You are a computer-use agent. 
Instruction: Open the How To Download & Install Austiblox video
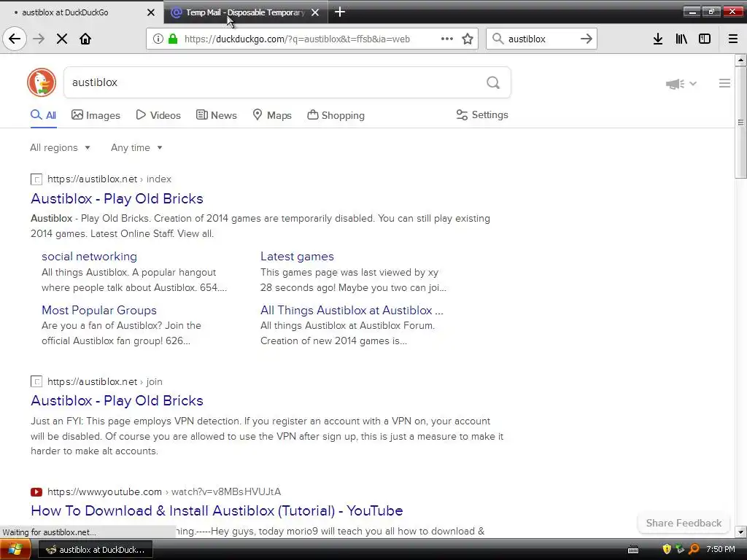point(217,510)
